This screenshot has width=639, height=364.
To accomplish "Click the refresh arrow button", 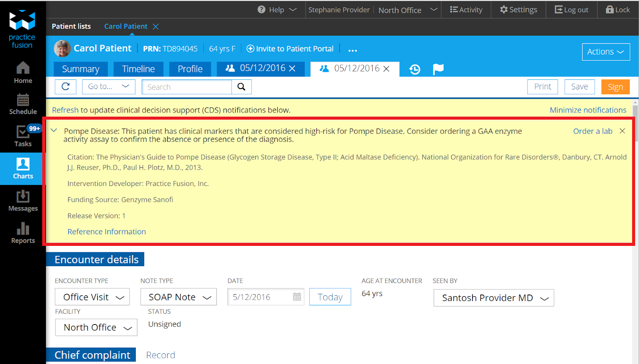I will 65,87.
